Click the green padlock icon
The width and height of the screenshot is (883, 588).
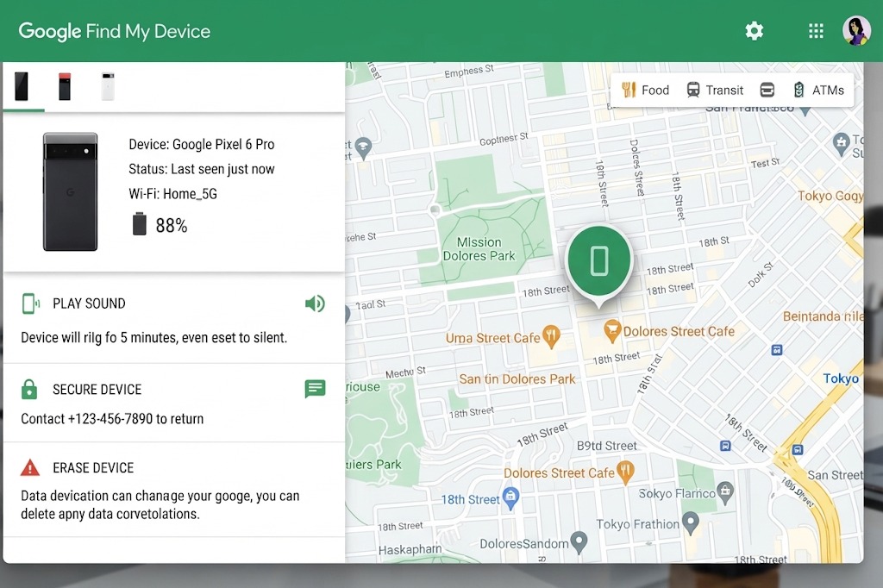29,389
